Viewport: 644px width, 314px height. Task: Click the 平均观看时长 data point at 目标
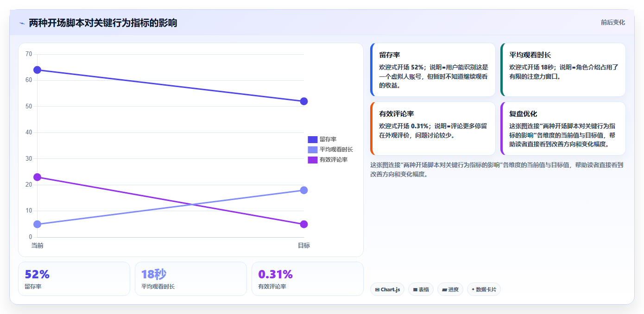(x=304, y=190)
